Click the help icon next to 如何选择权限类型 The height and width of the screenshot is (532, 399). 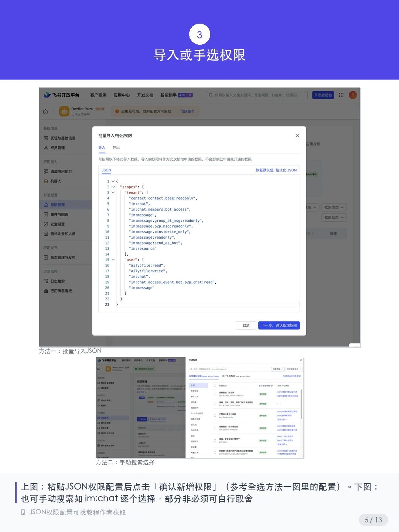click(x=283, y=376)
